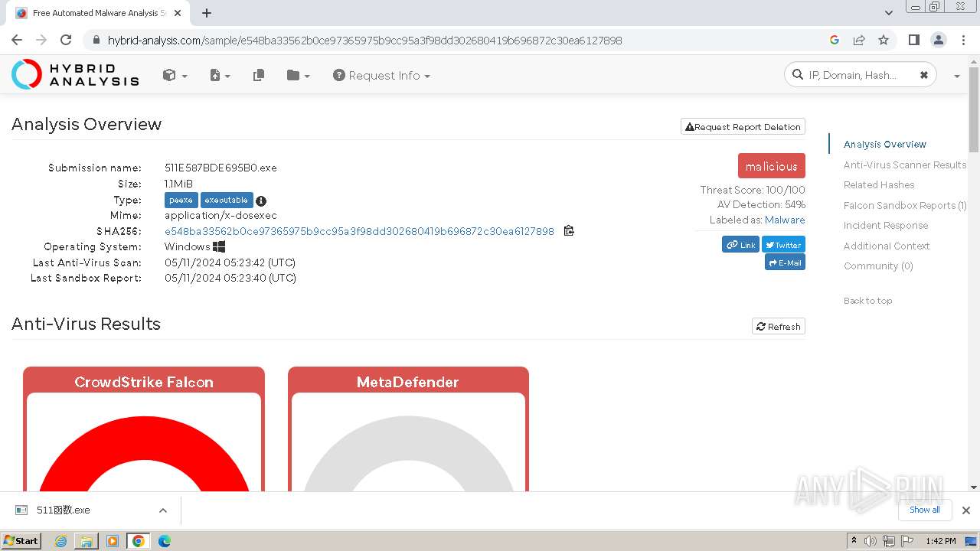This screenshot has width=980, height=551.
Task: Open the Windows Start menu
Action: coord(21,540)
